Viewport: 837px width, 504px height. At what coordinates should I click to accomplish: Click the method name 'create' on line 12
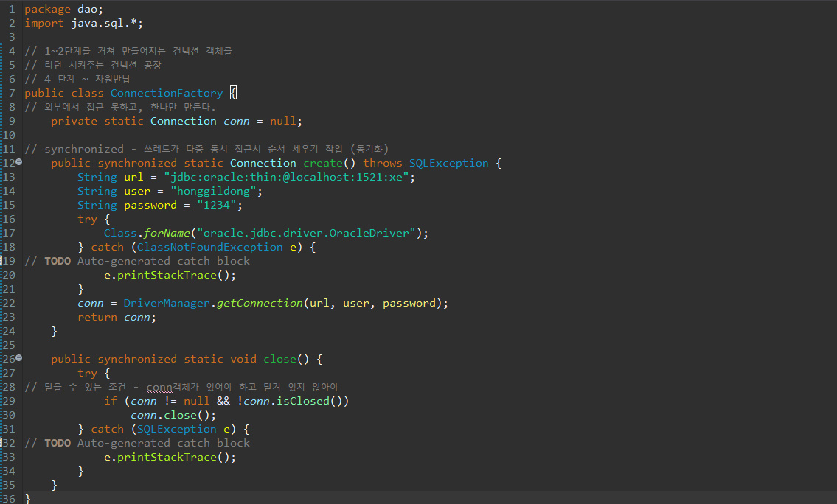pyautogui.click(x=323, y=163)
